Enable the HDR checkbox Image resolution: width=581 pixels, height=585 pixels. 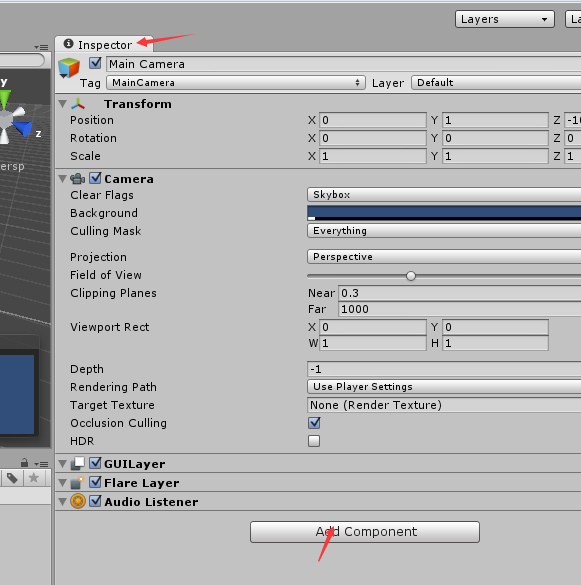314,441
